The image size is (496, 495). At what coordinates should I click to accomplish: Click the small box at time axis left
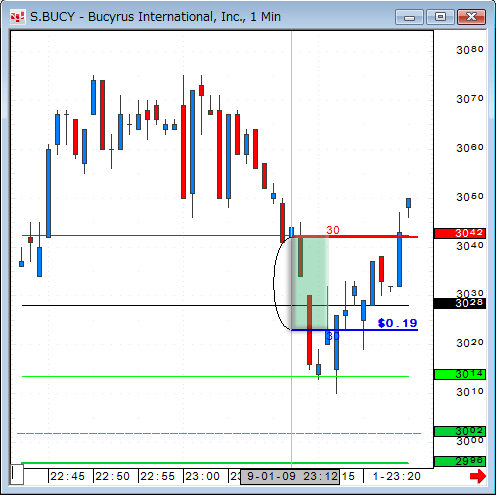click(17, 475)
